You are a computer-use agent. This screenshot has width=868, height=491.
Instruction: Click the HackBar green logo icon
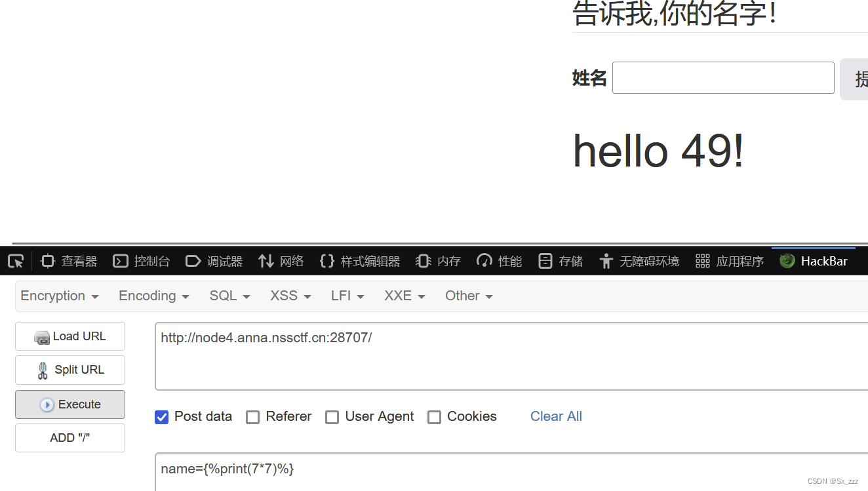[x=787, y=261]
